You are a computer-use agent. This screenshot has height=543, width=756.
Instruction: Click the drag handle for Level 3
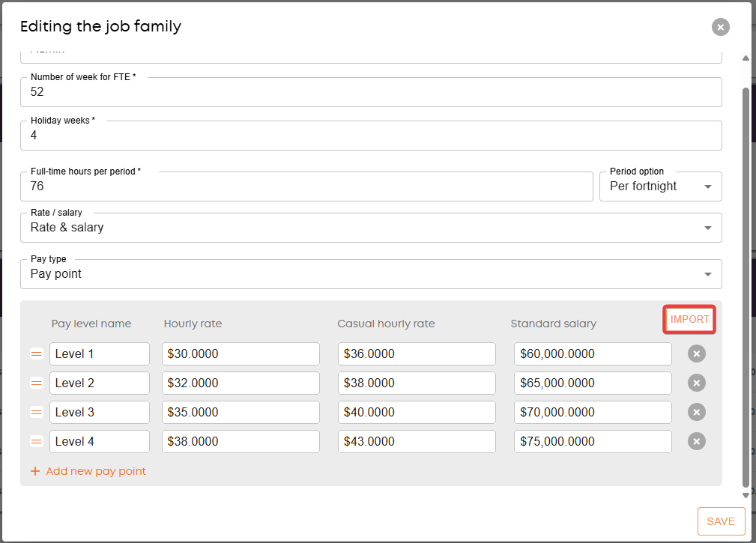(x=36, y=413)
